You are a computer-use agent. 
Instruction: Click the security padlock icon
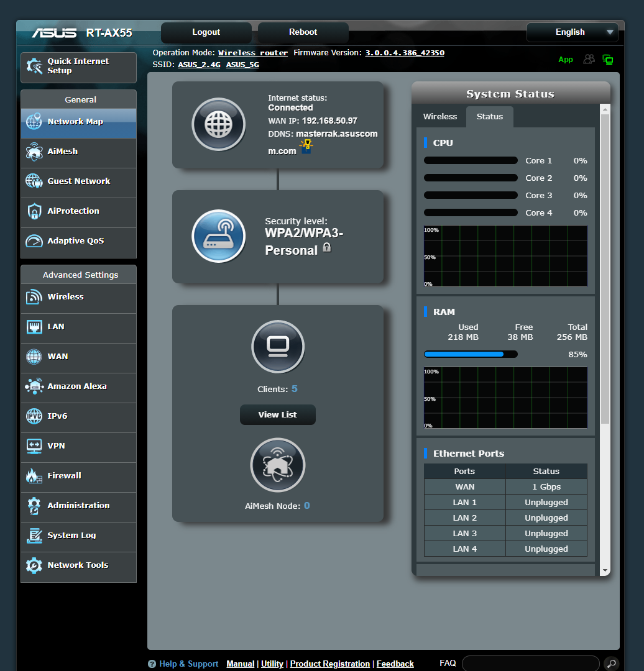(x=327, y=247)
